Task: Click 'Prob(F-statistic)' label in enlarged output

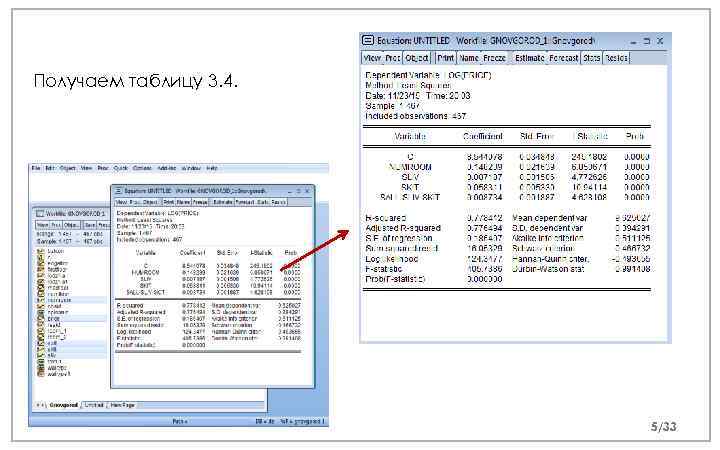Action: click(395, 279)
